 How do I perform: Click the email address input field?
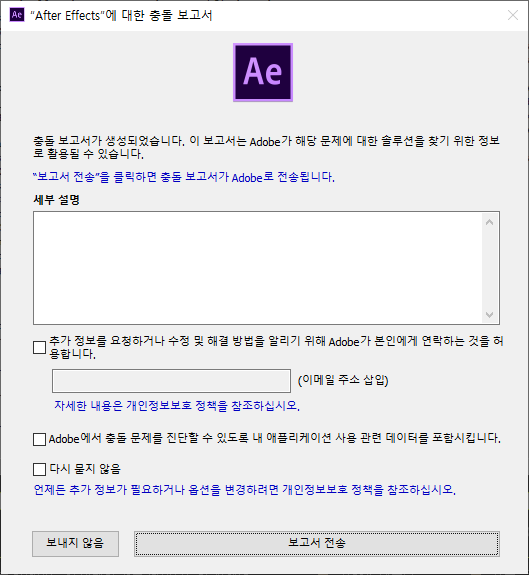tap(171, 381)
